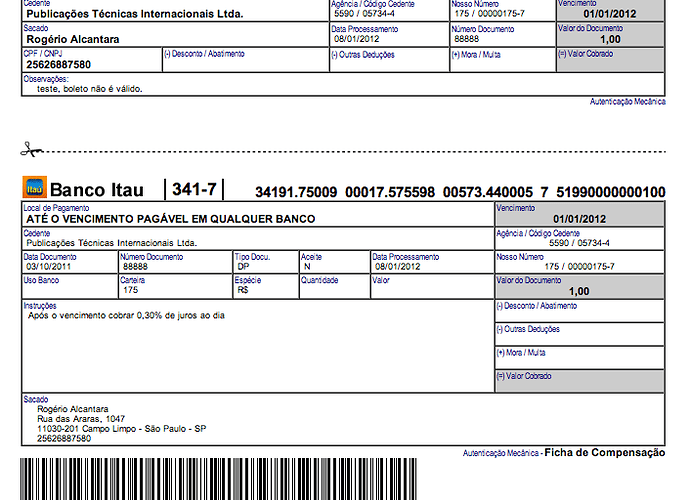Click "Autenticação Mecânica" below the Observações box

(628, 102)
